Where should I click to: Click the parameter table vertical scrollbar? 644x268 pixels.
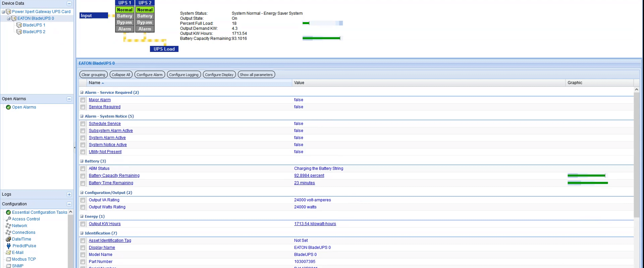point(637,155)
